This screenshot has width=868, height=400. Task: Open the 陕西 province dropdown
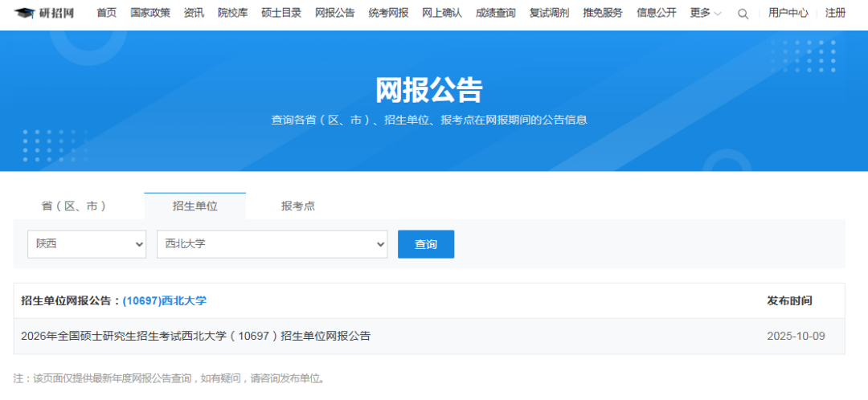[87, 244]
